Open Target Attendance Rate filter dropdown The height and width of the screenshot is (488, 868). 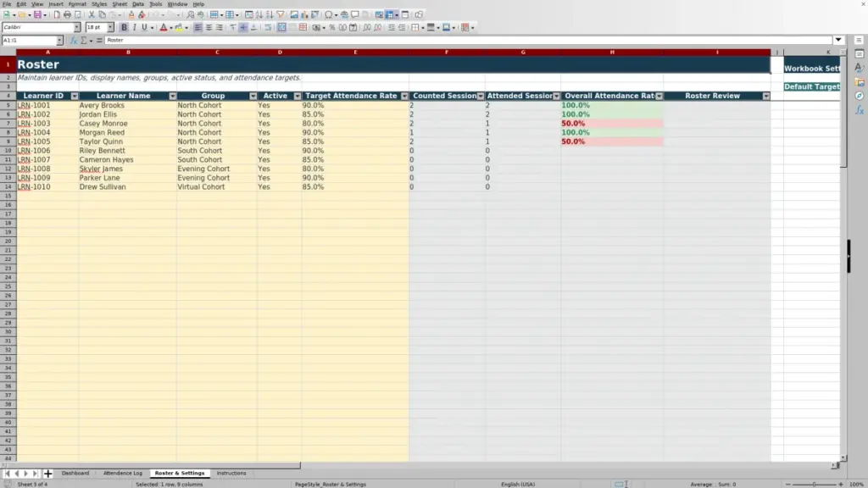(x=404, y=97)
